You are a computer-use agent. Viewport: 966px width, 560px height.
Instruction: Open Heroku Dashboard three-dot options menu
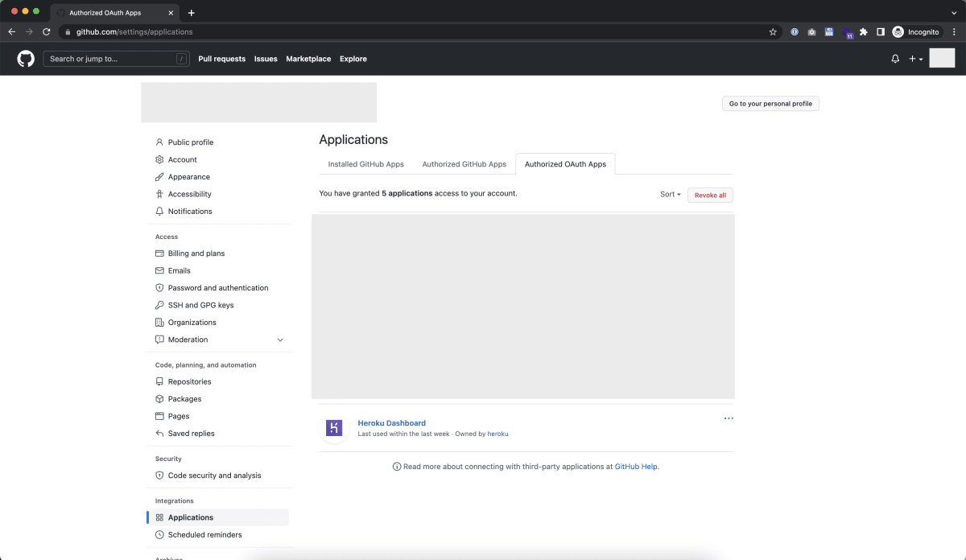[729, 418]
